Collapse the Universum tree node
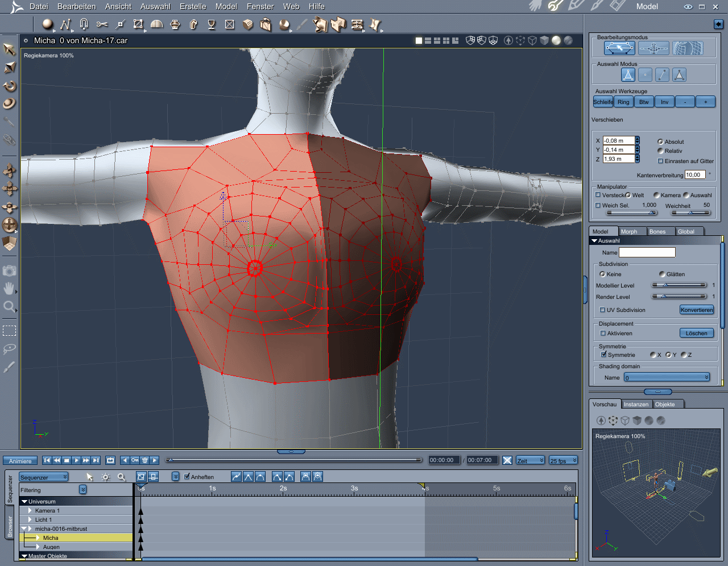 24,501
